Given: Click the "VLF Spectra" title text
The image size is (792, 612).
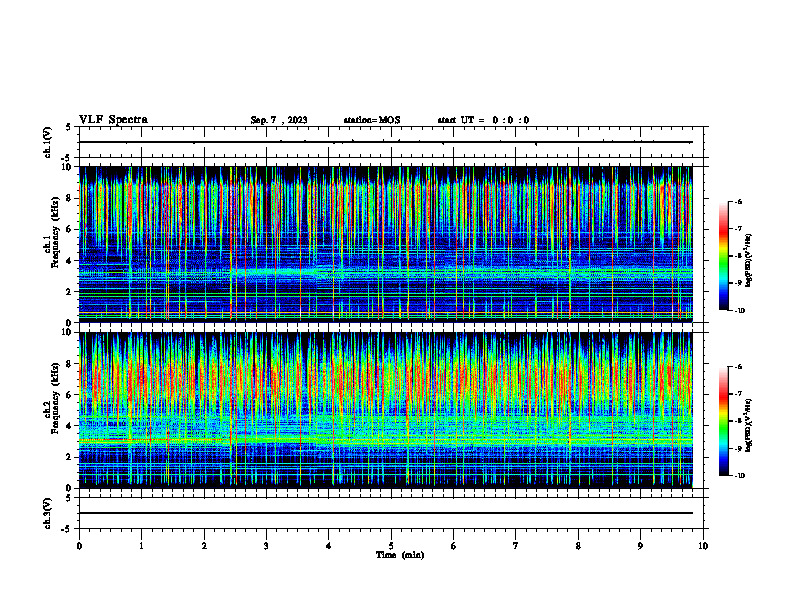Looking at the screenshot, I should click(113, 120).
